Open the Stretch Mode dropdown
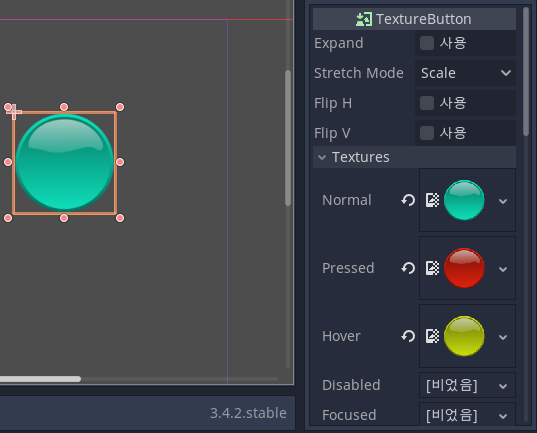Screen dimensions: 537x433 [x=465, y=73]
